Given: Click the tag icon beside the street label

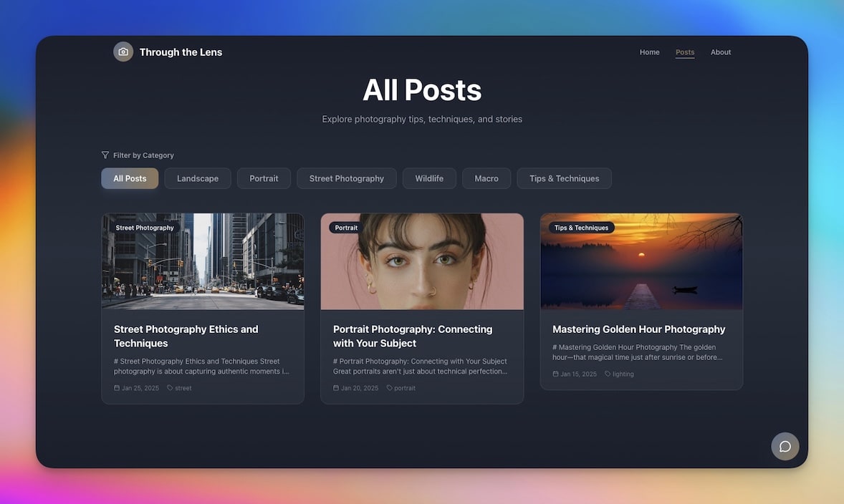Looking at the screenshot, I should pyautogui.click(x=171, y=387).
